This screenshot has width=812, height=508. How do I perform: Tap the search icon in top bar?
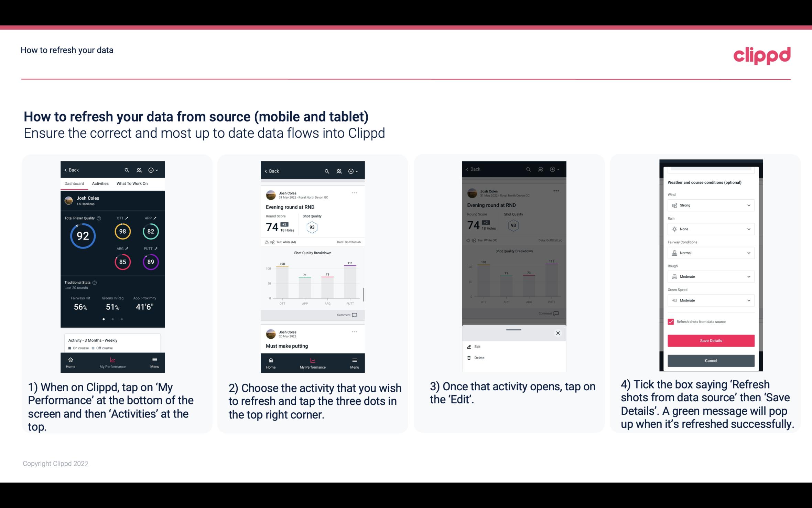click(x=127, y=170)
